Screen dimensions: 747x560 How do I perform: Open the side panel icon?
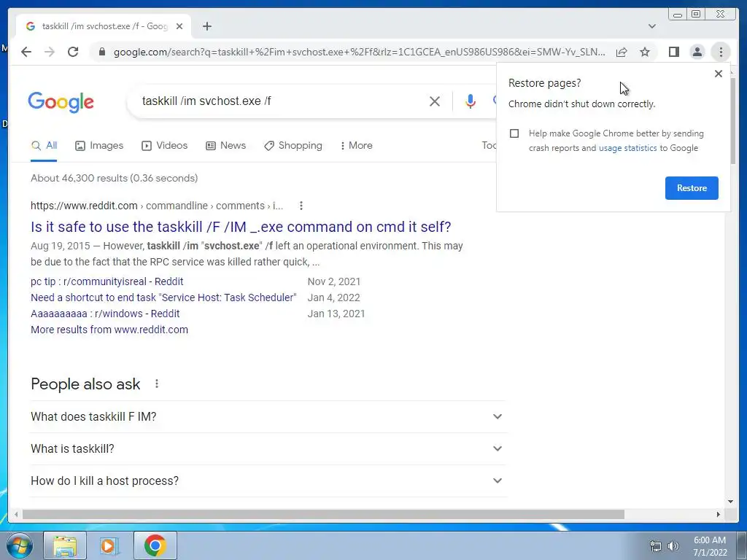[673, 52]
